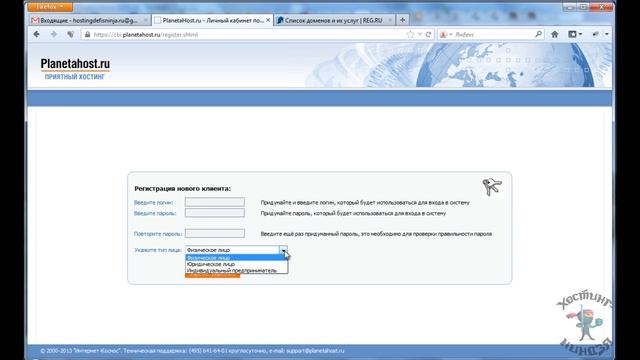
Task: Click the padlock site identity icon
Action: [87, 35]
